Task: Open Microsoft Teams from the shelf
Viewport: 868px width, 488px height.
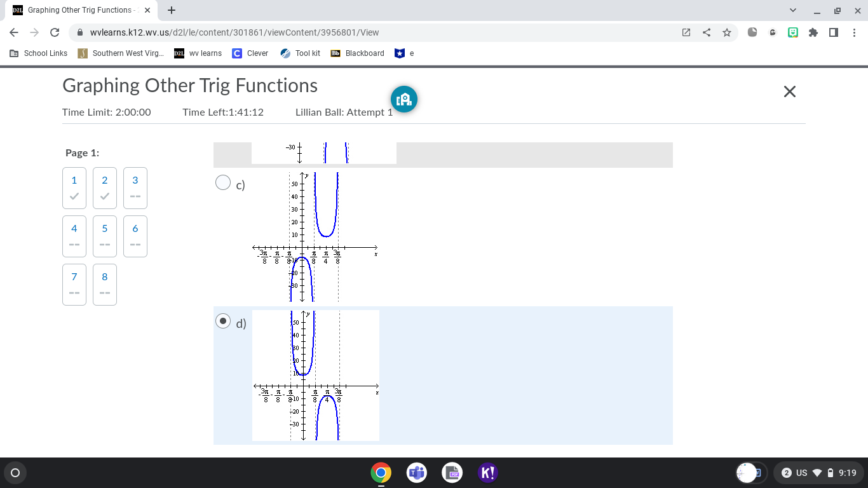Action: coord(416,473)
